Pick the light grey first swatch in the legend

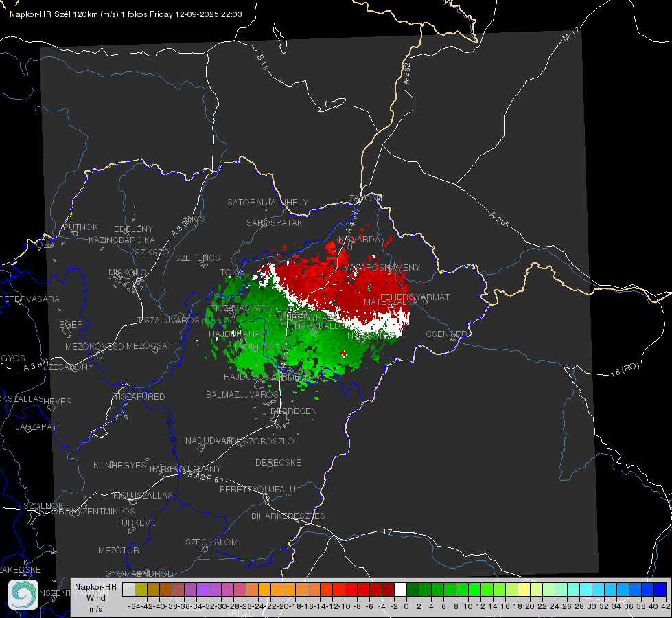(128, 590)
